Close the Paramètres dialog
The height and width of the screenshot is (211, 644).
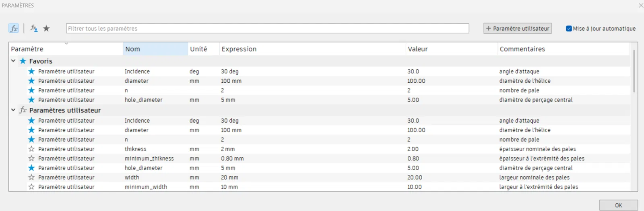[640, 5]
